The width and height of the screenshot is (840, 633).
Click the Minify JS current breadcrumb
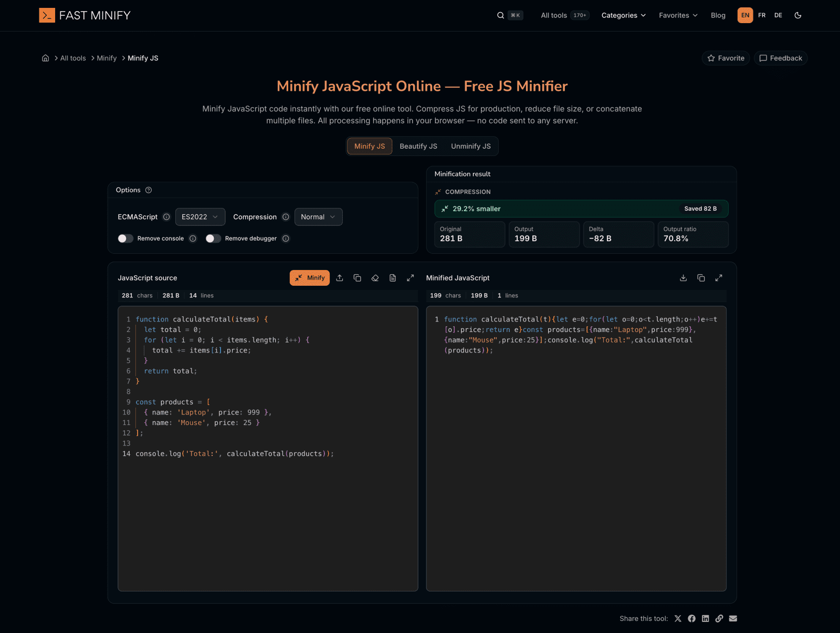coord(143,58)
